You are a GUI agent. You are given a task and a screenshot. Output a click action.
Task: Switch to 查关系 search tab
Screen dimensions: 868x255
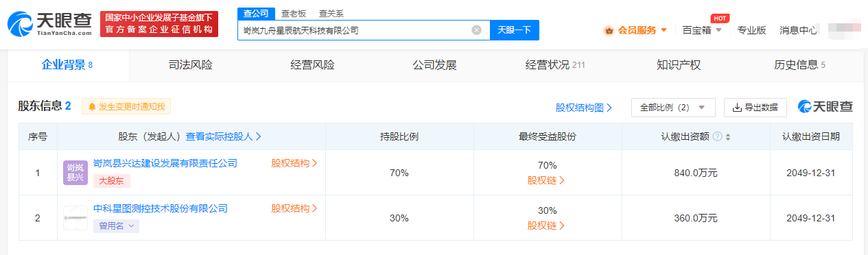331,13
